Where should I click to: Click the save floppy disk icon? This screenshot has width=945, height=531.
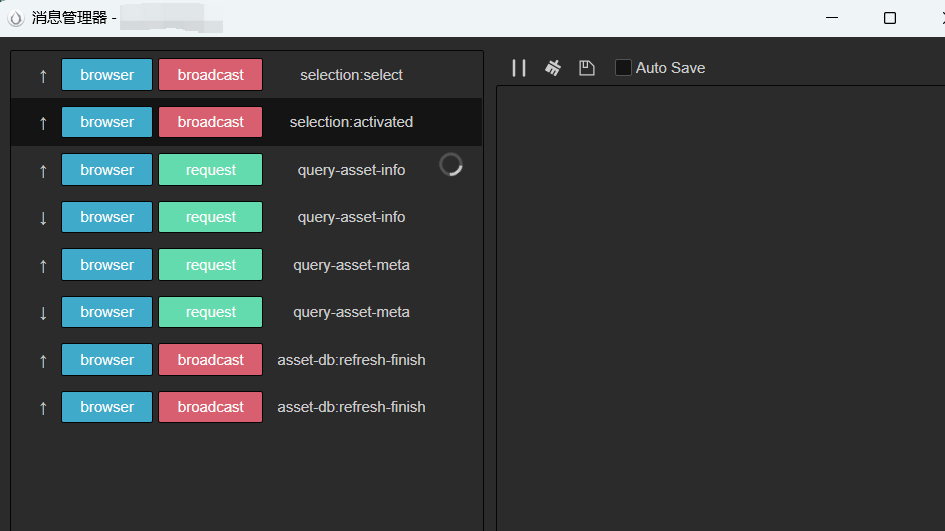point(587,68)
